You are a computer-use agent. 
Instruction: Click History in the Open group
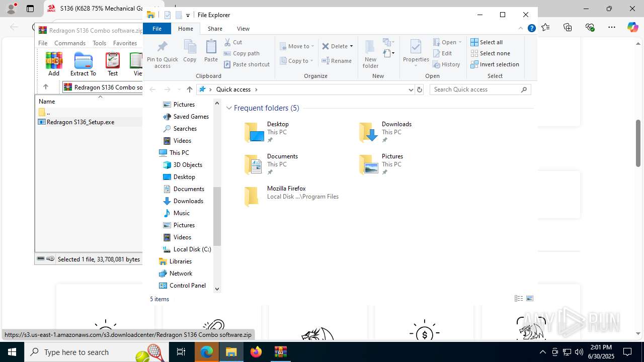pyautogui.click(x=446, y=64)
